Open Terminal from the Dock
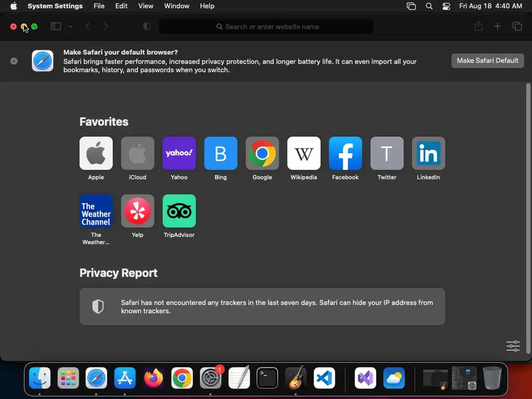 coord(268,378)
